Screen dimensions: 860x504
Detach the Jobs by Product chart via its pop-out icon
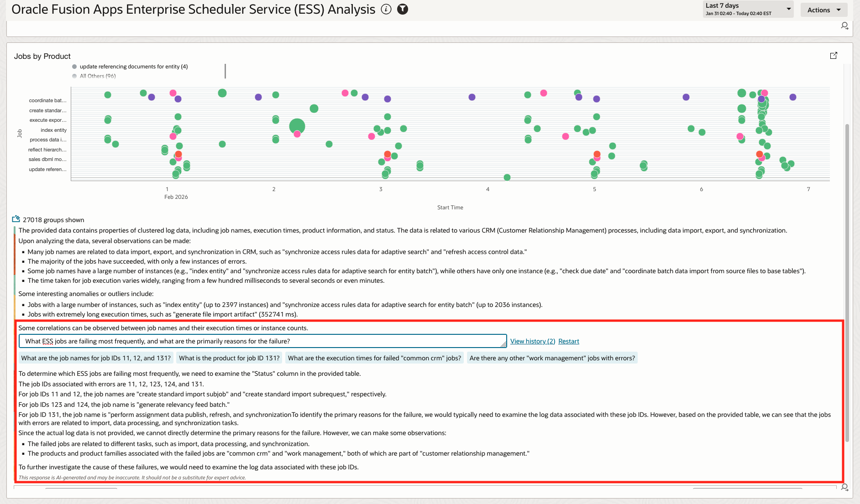click(834, 55)
